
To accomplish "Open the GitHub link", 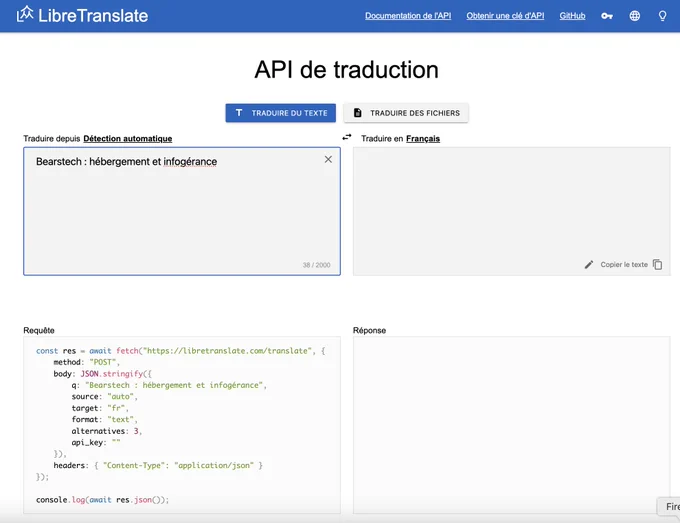I will pyautogui.click(x=572, y=16).
